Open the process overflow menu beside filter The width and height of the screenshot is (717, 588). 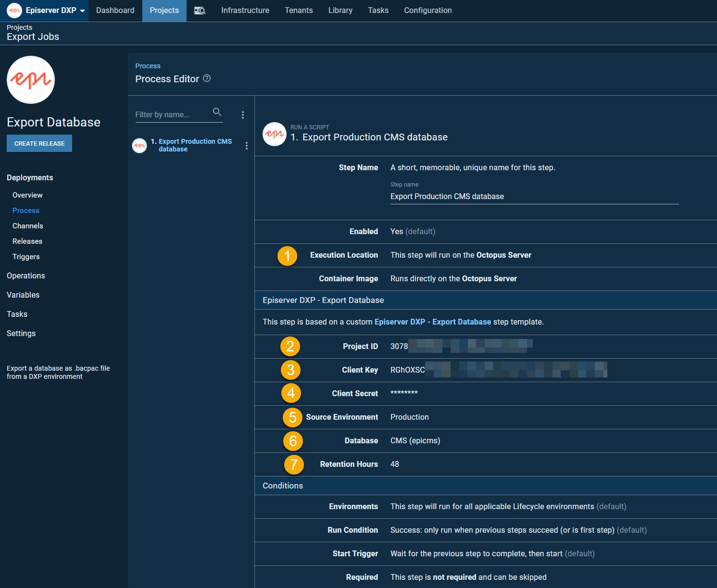click(x=243, y=115)
